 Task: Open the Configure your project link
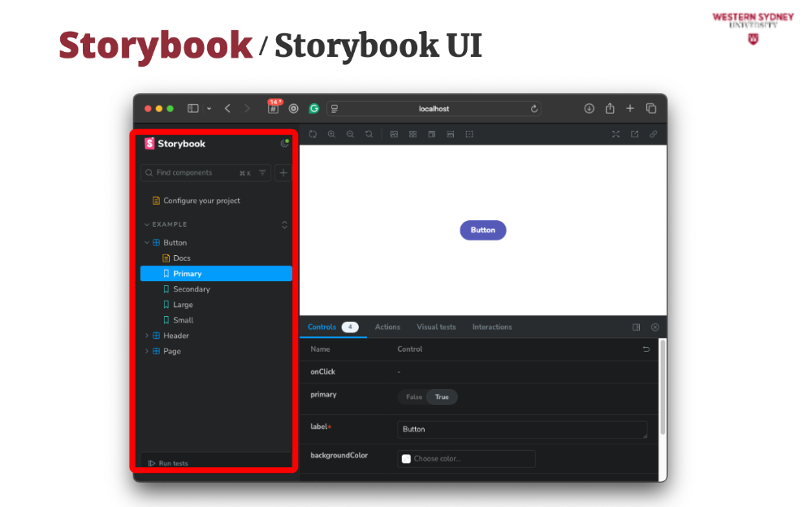click(201, 201)
